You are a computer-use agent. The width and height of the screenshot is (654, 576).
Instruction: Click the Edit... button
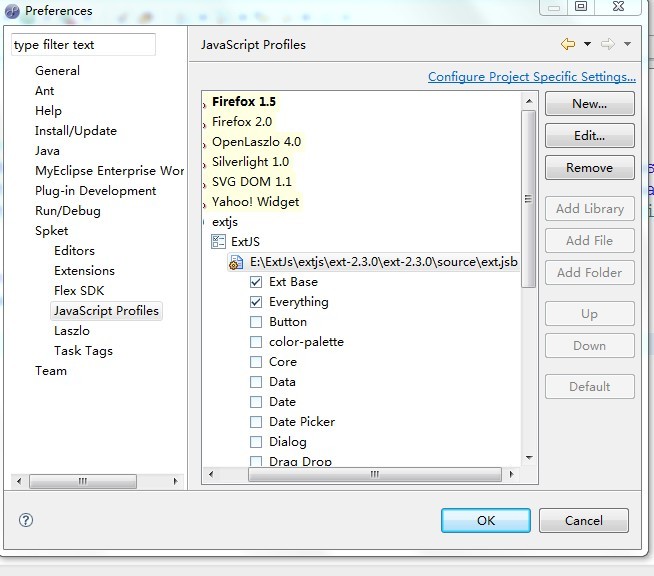589,136
